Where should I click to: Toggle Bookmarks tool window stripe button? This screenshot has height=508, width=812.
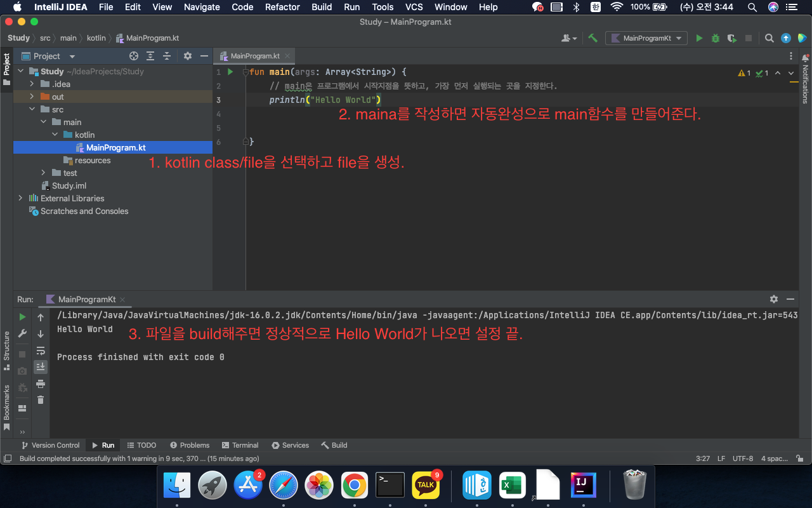6,408
